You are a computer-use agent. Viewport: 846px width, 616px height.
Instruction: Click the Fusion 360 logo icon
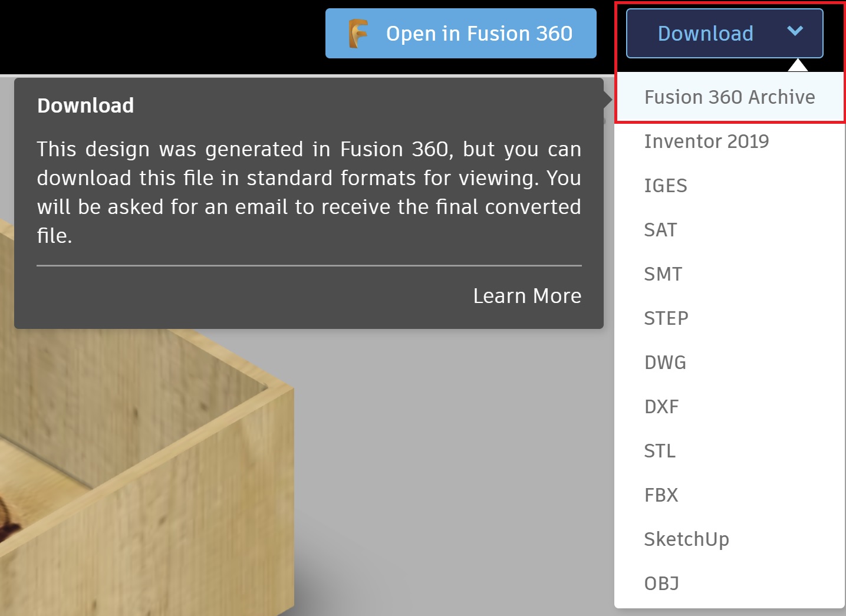358,34
